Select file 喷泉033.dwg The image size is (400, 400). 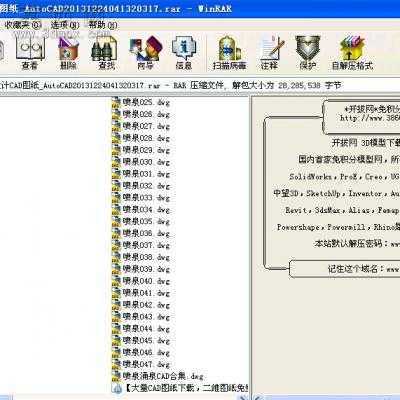pyautogui.click(x=141, y=197)
